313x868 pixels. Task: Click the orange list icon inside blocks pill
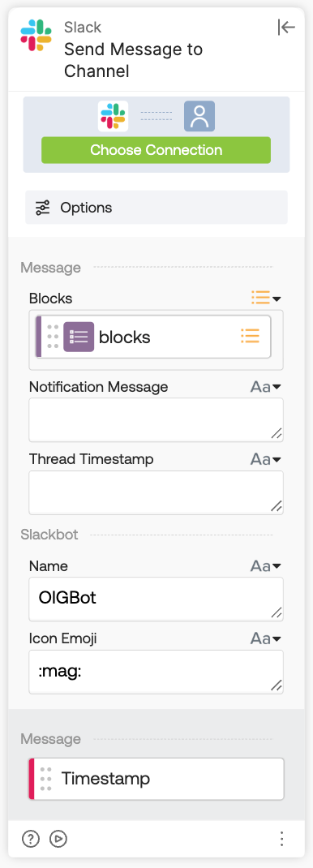pyautogui.click(x=250, y=337)
